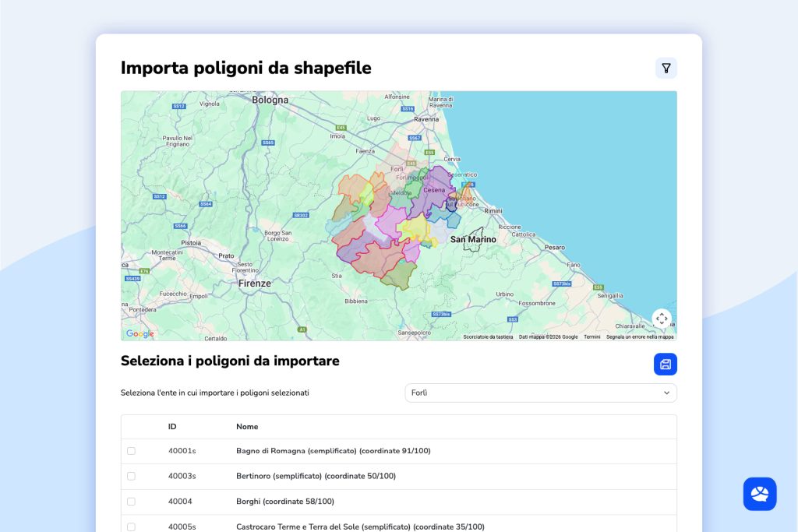Click the Pesaro label on map

pos(555,247)
